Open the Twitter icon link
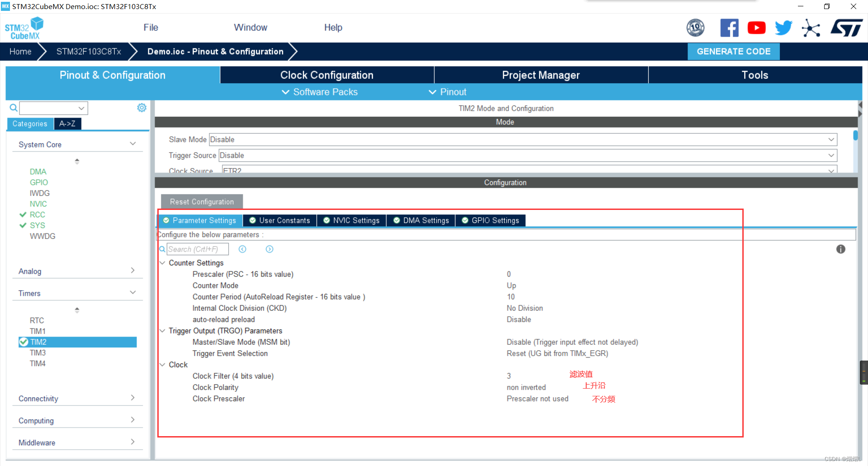 tap(783, 28)
